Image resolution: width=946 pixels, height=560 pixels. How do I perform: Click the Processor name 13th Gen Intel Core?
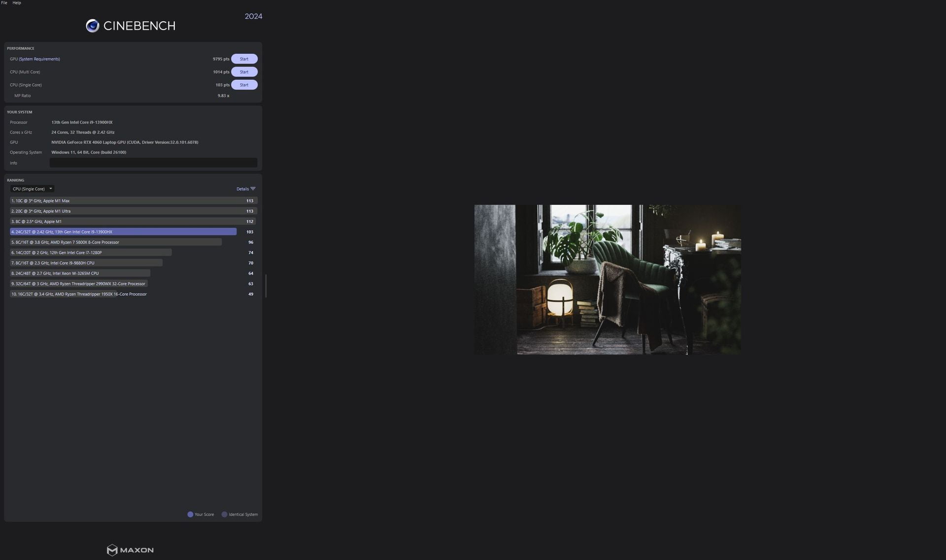(82, 122)
